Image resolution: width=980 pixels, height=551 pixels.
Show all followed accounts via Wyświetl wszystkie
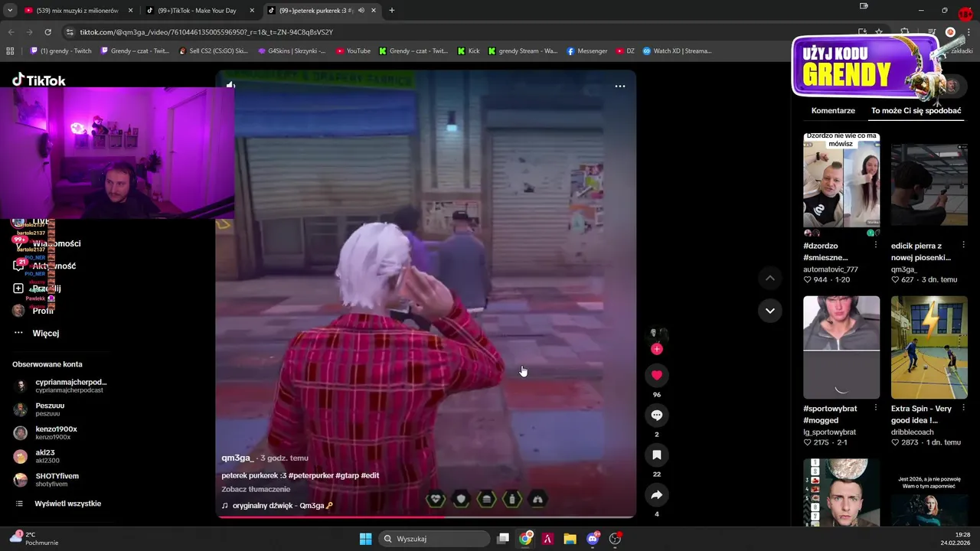pyautogui.click(x=58, y=504)
